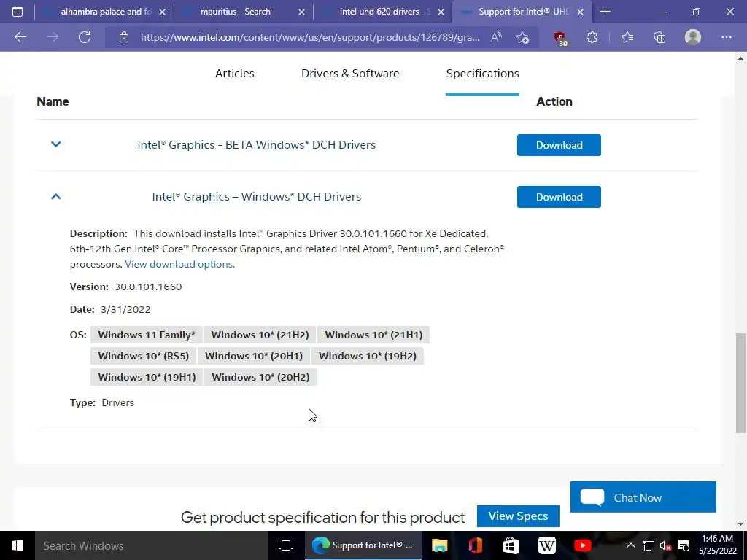Click the scrollbar down arrow

pos(740,524)
